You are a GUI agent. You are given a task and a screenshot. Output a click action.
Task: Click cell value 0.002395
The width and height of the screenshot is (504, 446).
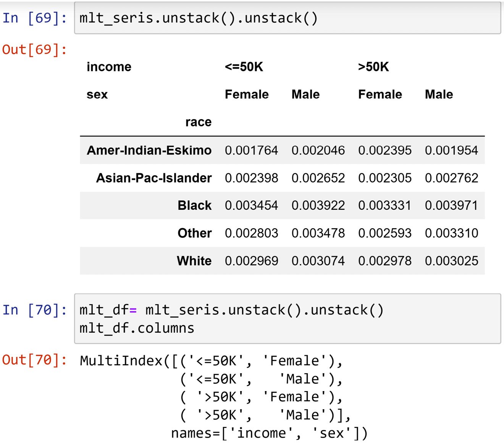384,150
